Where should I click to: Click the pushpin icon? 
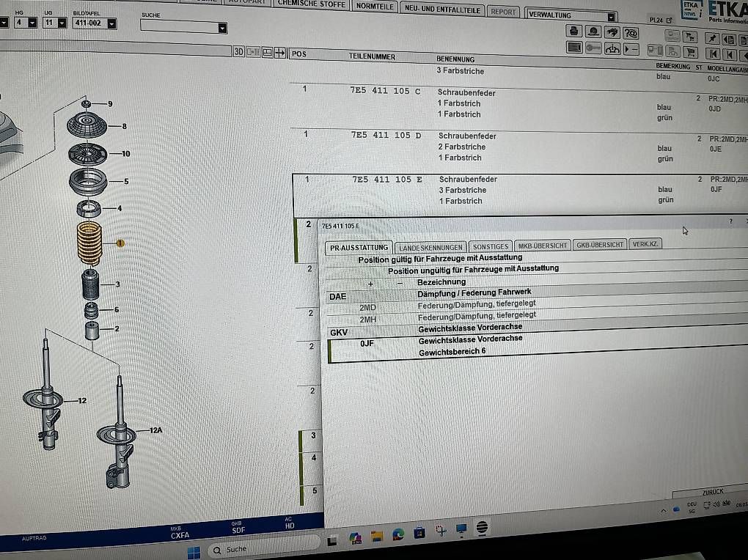tap(712, 38)
